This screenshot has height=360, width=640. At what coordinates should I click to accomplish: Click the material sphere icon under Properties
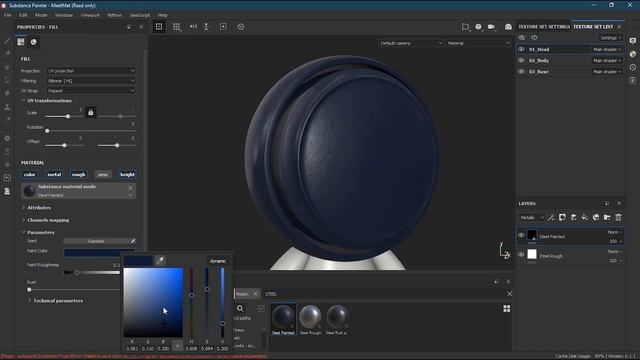33,42
